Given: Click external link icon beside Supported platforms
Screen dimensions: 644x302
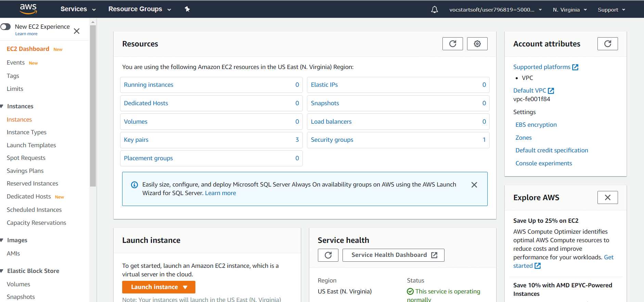Looking at the screenshot, I should (575, 67).
